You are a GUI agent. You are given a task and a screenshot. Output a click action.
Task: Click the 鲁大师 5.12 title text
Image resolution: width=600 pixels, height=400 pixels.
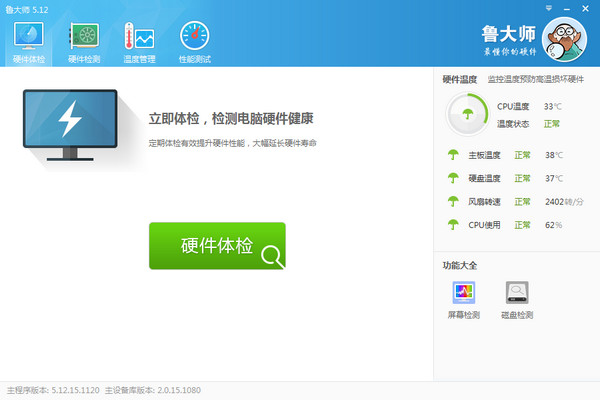point(27,10)
